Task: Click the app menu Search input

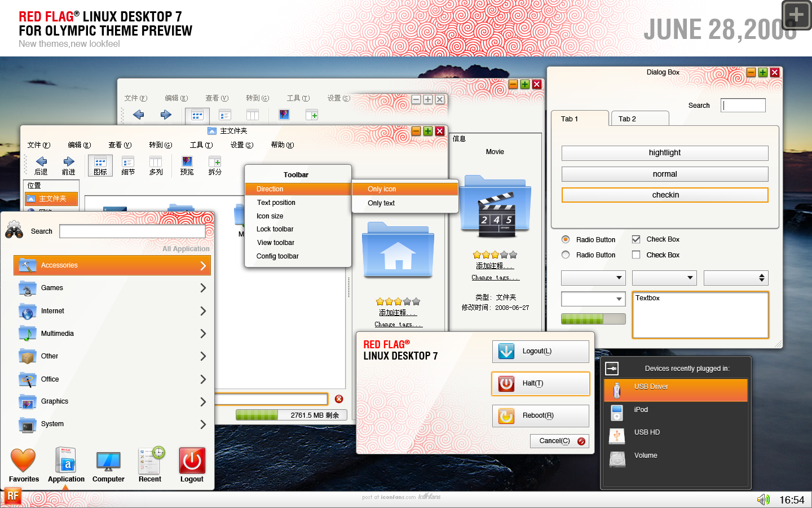Action: point(133,231)
